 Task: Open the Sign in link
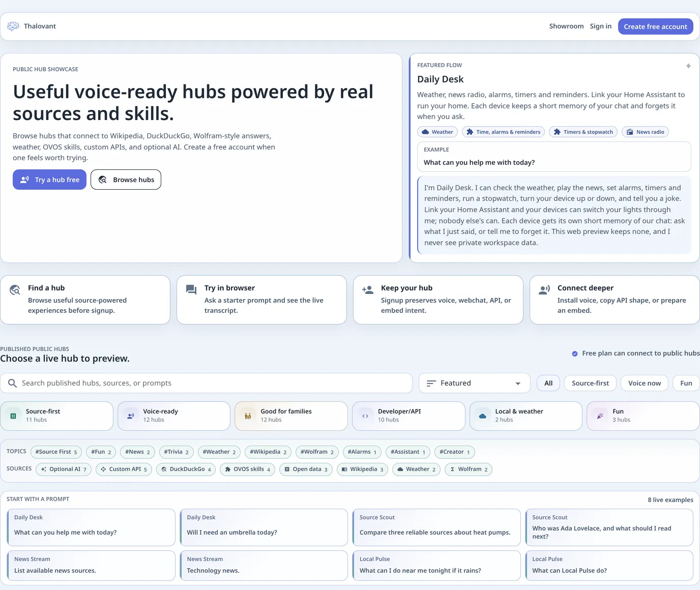[x=601, y=26]
